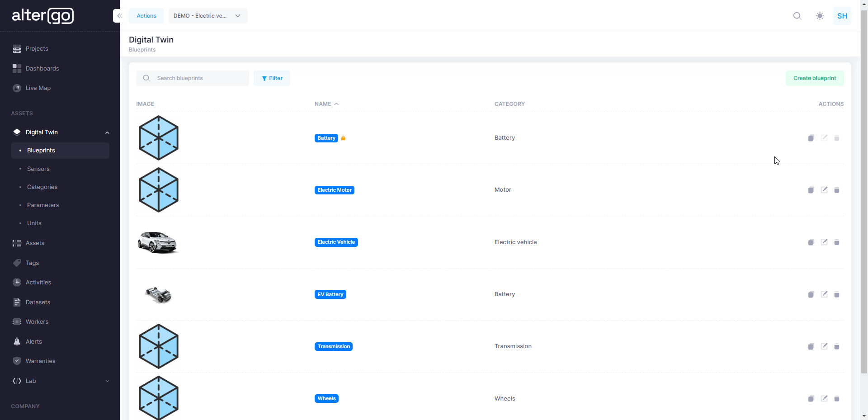
Task: Edit the Electric Vehicle blueprint
Action: click(824, 242)
